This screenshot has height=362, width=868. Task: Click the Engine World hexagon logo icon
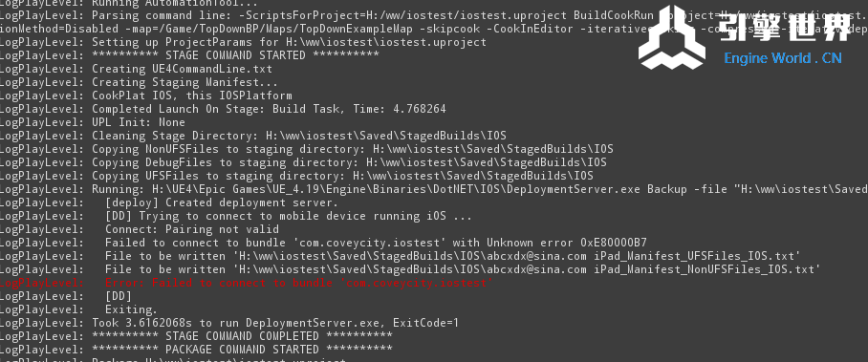671,39
